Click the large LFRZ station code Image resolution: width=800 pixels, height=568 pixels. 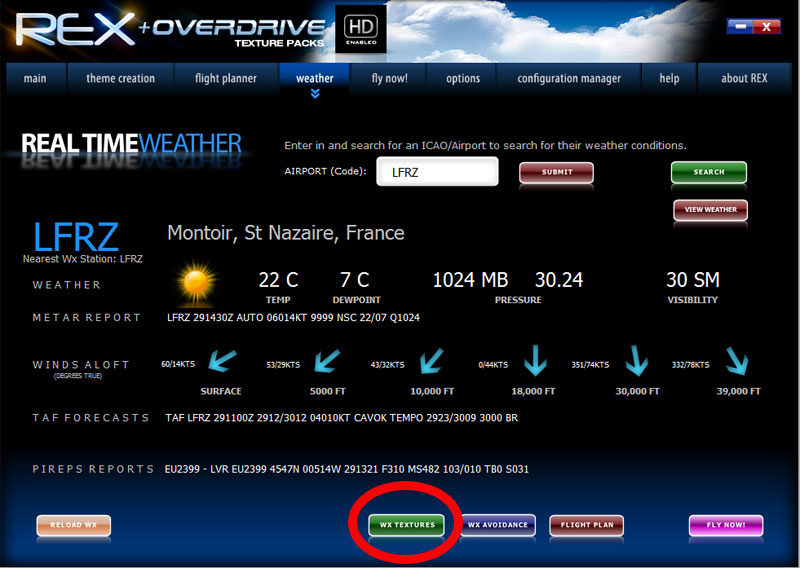pyautogui.click(x=76, y=237)
